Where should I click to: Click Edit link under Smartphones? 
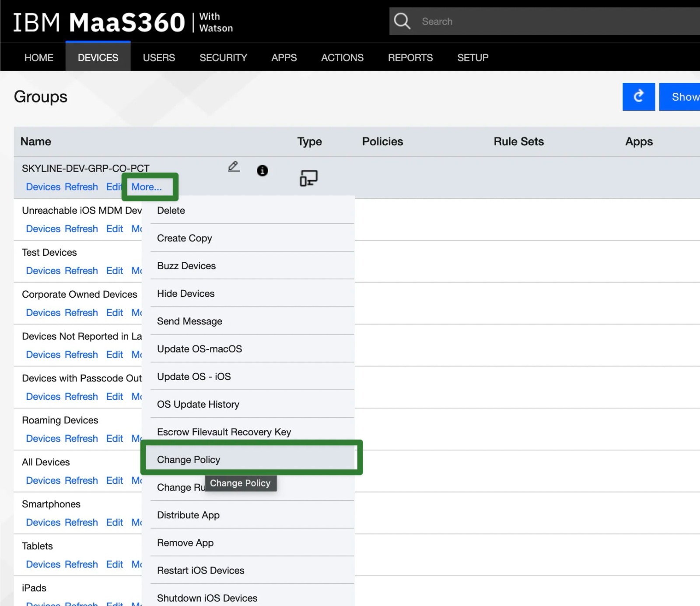115,523
